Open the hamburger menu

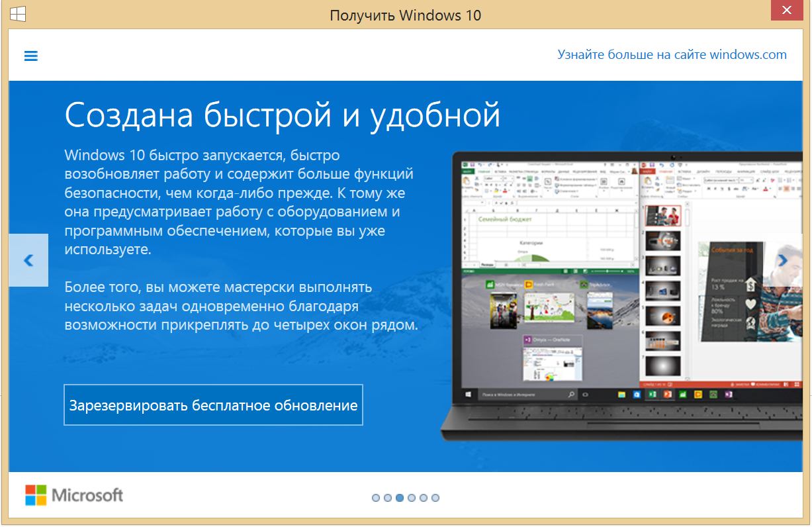30,56
